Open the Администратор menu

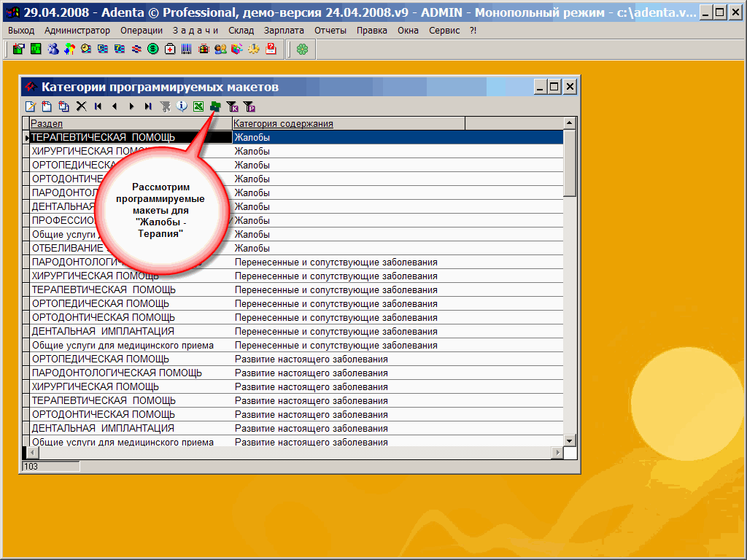click(x=77, y=30)
